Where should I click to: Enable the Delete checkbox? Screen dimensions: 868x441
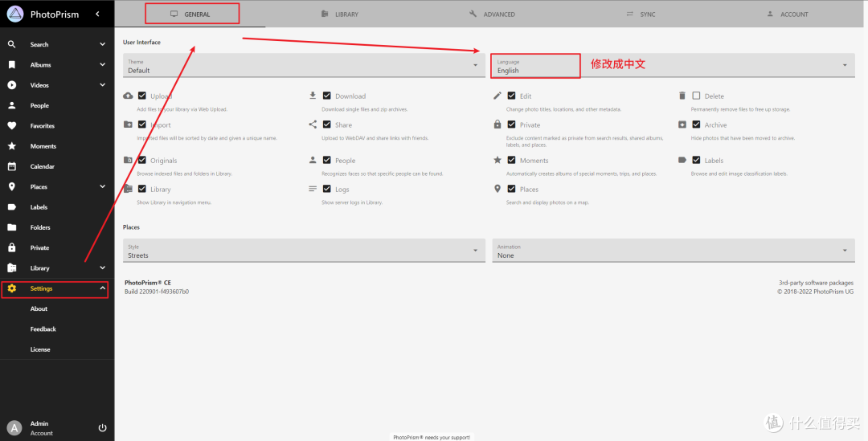click(x=696, y=96)
